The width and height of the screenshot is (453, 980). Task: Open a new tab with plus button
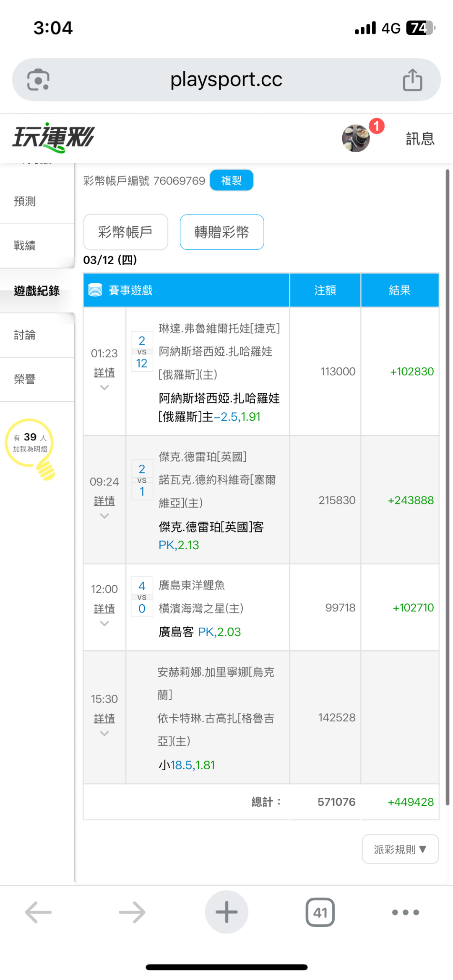click(x=226, y=912)
